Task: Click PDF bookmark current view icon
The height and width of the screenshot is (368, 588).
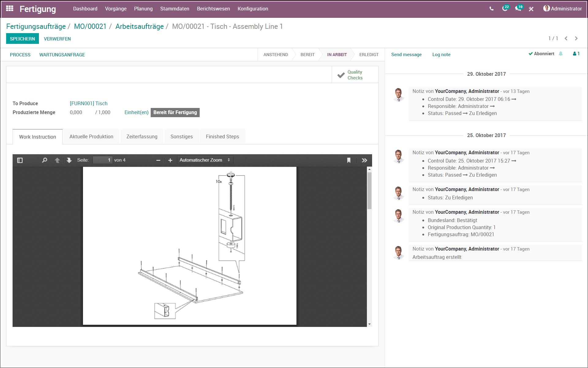Action: (x=349, y=160)
